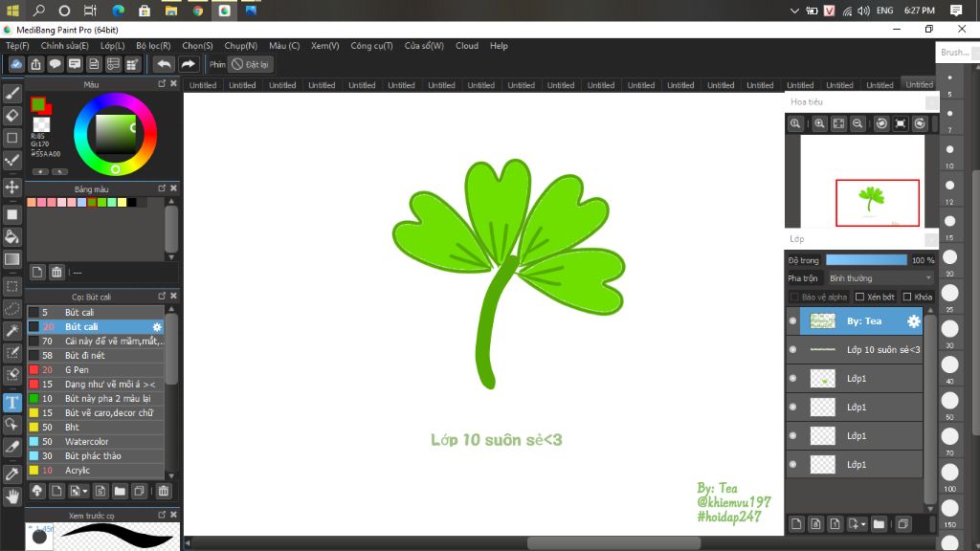Select the Bút đi nét brush
This screenshot has width=980, height=551.
(96, 356)
